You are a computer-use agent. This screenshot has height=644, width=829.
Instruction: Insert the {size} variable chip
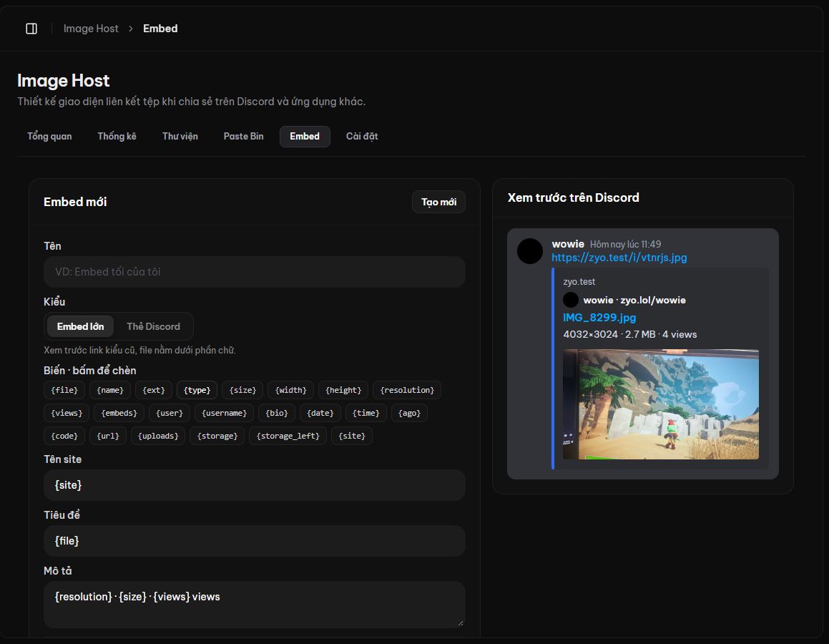(x=242, y=390)
